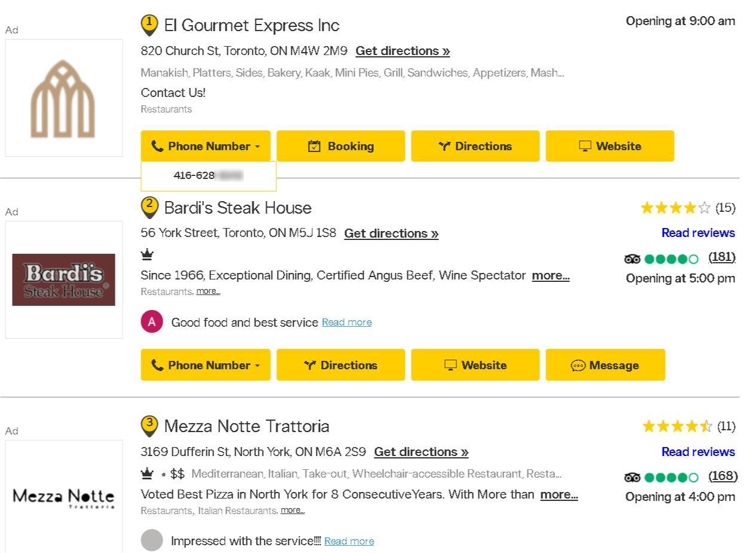The width and height of the screenshot is (756, 553).
Task: Click the TripAdvisor owl icon for Mezza Notte
Action: click(x=632, y=477)
